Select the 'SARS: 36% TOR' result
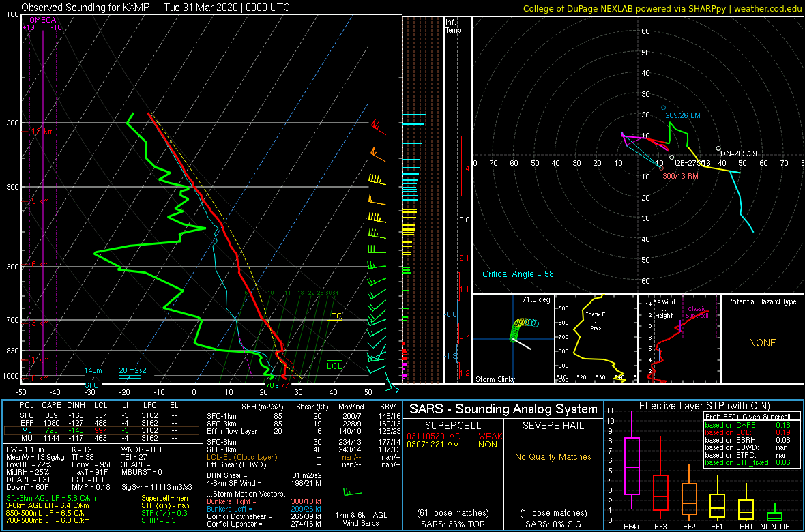 [454, 523]
